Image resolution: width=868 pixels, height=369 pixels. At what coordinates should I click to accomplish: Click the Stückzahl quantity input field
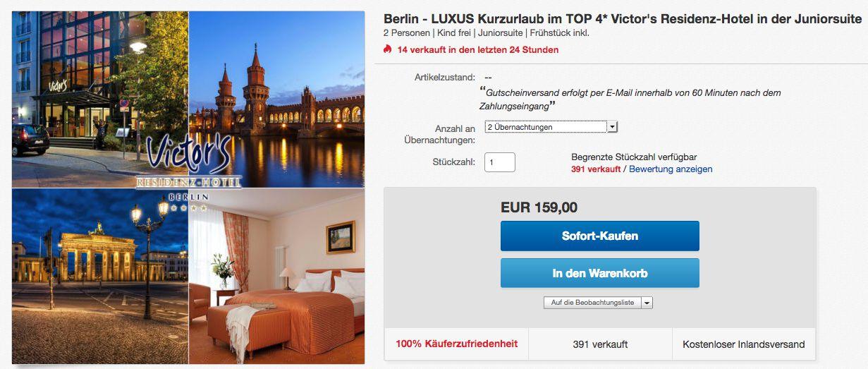tap(500, 162)
